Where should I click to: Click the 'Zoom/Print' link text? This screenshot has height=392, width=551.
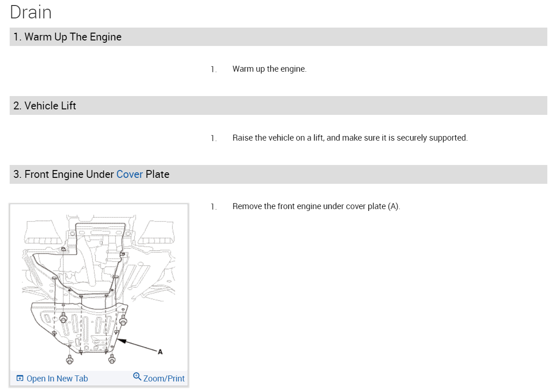tap(164, 379)
